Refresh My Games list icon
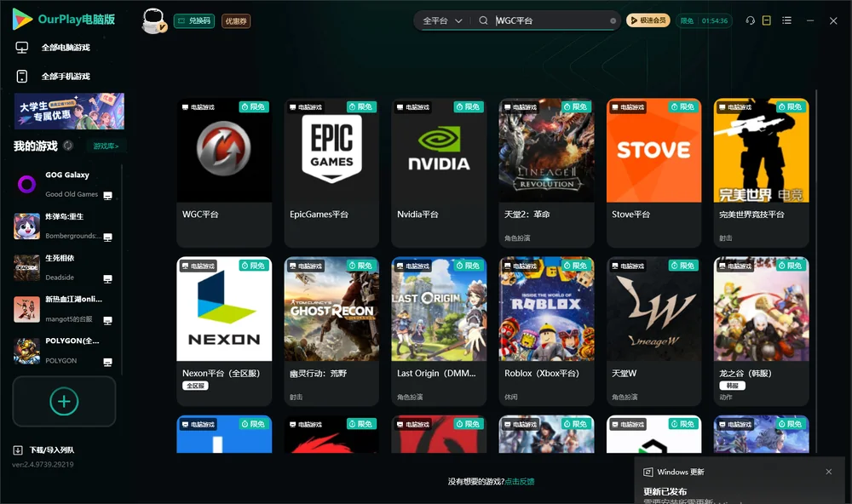Viewport: 852px width, 504px height. pyautogui.click(x=68, y=146)
